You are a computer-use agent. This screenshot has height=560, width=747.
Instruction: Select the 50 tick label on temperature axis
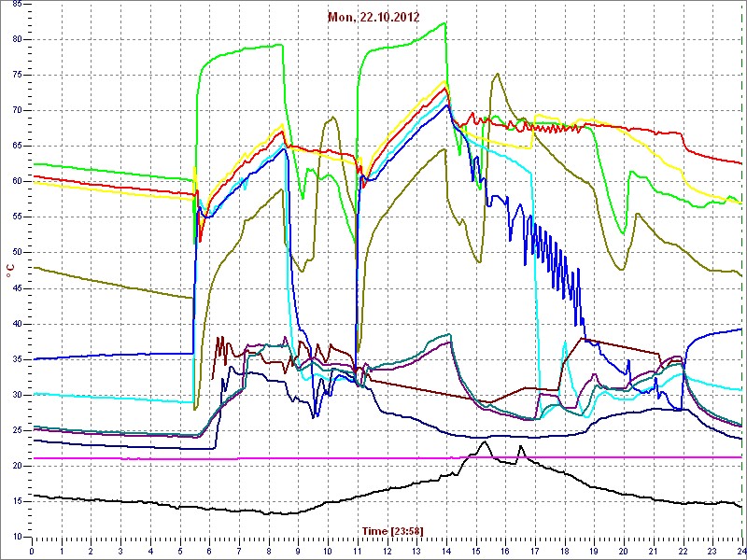coord(16,253)
